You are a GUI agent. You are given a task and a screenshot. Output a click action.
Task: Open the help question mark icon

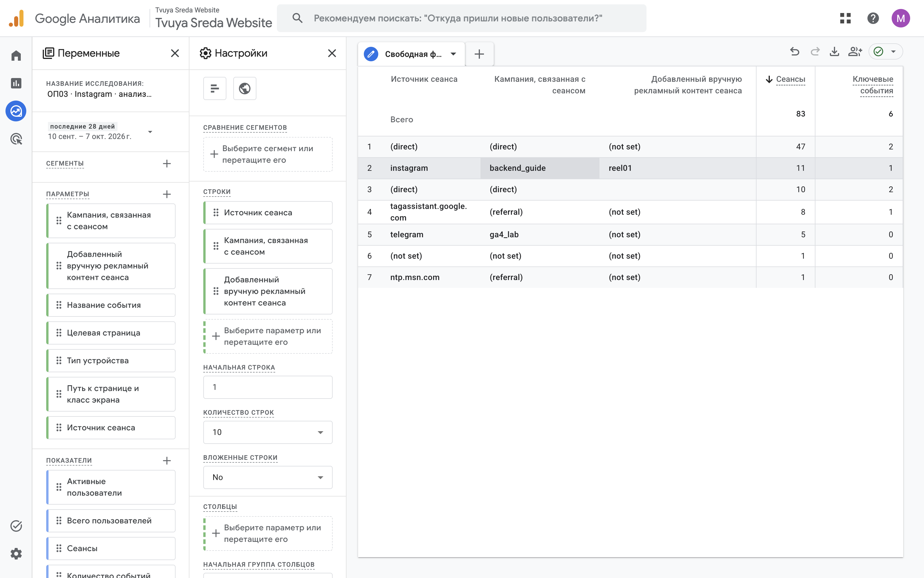pyautogui.click(x=873, y=18)
